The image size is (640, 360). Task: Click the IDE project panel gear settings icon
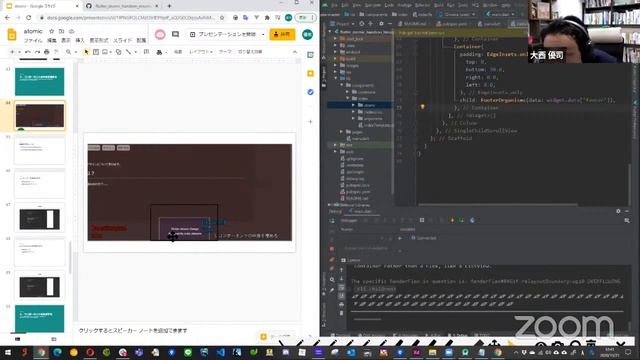381,24
